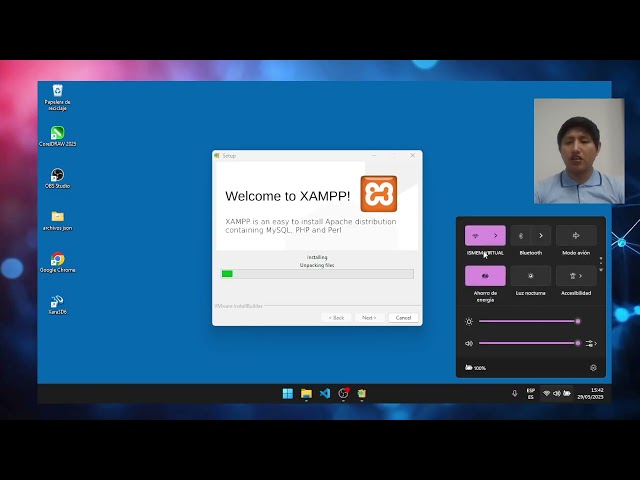Viewport: 640px width, 480px height.
Task: Click the Cancel button in Setup
Action: (x=403, y=318)
